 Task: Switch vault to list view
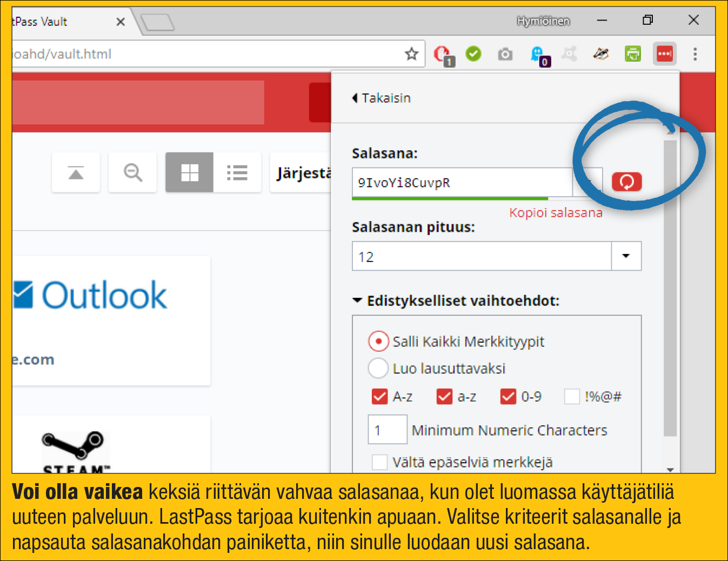coord(237,172)
